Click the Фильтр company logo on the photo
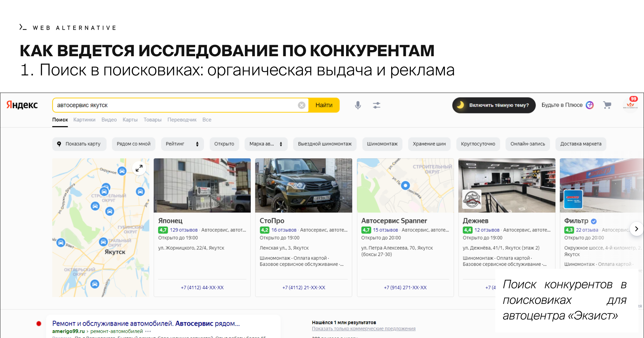The width and height of the screenshot is (644, 338). click(x=573, y=199)
